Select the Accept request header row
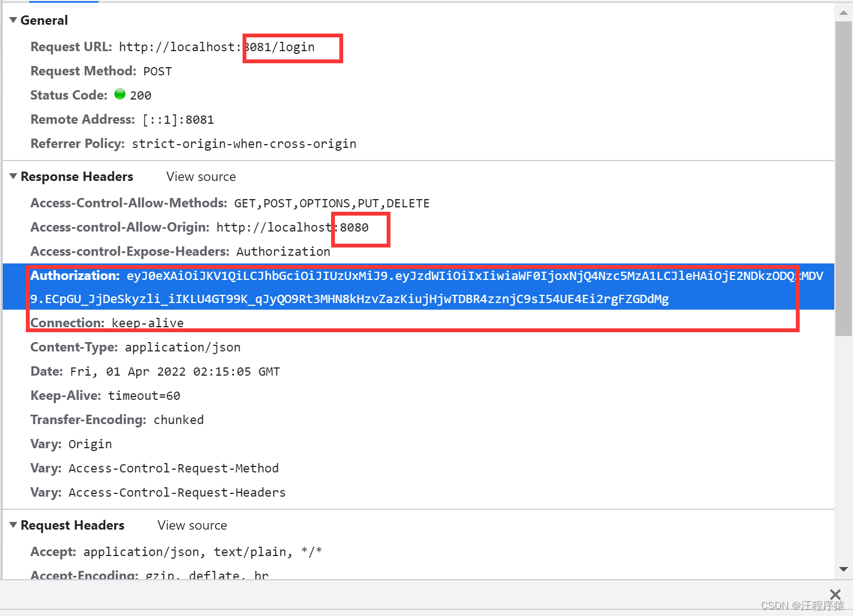 419,552
